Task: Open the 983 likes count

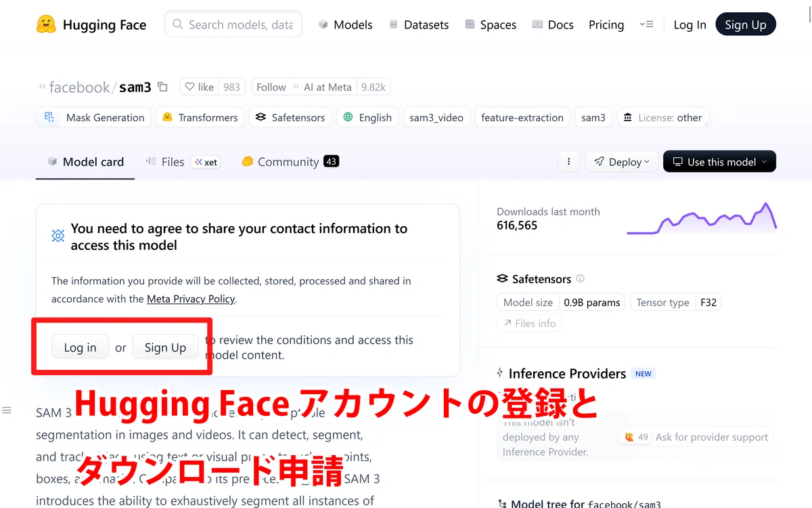Action: coord(231,87)
